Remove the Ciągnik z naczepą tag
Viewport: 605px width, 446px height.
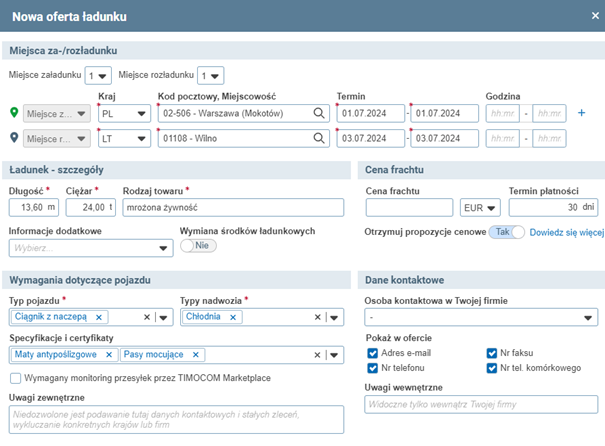(99, 317)
